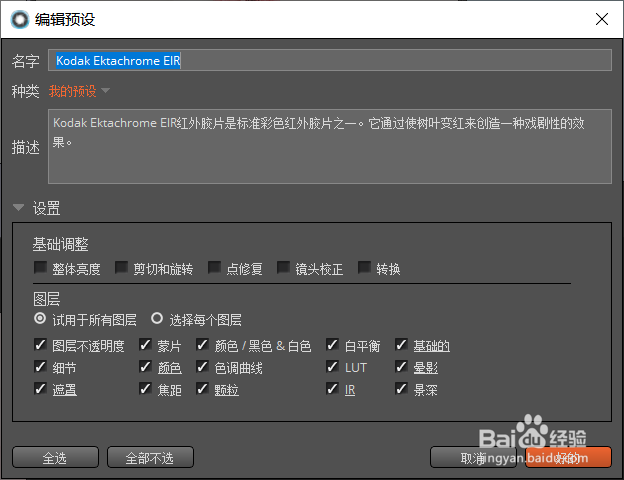Viewport: 624px width, 480px height.
Task: Enable the 点修复 checkbox
Action: click(214, 267)
